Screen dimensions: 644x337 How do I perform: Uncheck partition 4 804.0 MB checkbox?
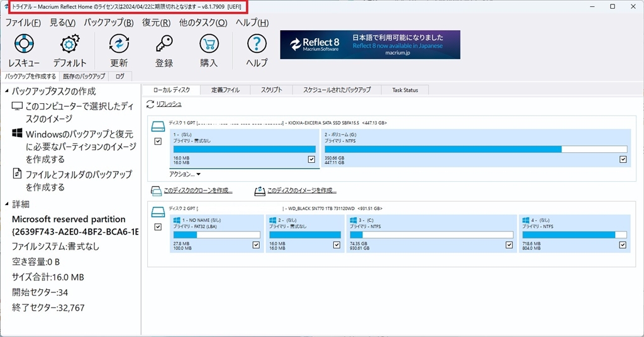tap(623, 245)
